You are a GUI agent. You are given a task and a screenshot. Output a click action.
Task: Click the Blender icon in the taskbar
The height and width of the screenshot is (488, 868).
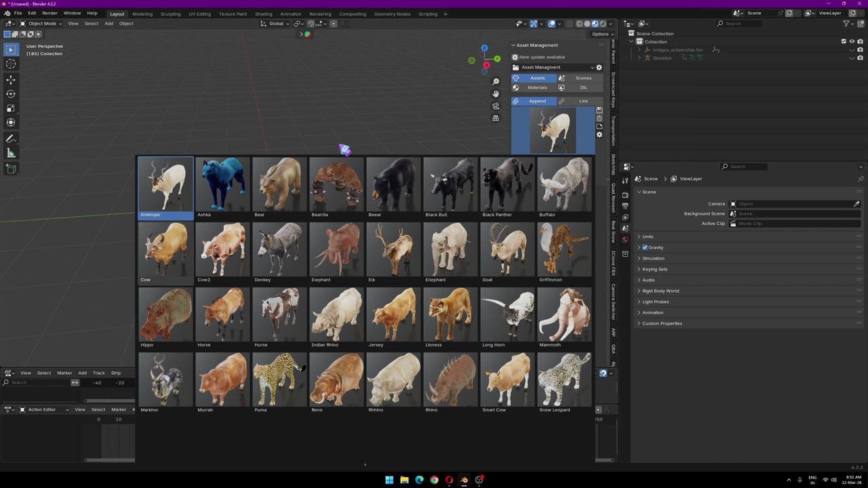pos(464,480)
